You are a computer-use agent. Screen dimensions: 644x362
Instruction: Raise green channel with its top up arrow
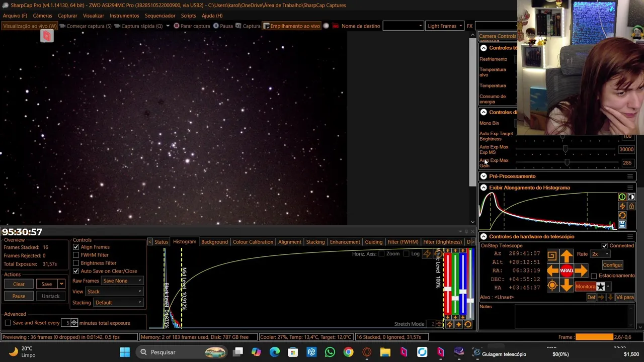coord(455,250)
